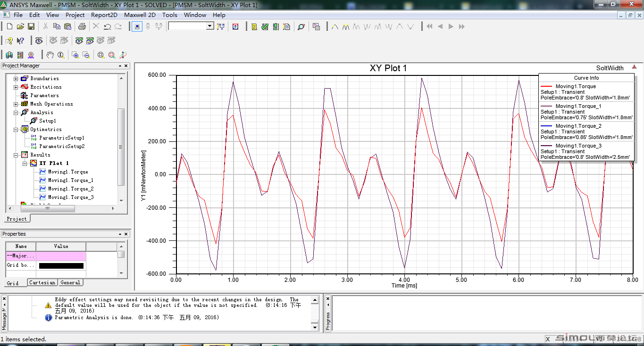Open the File menu
This screenshot has height=346, width=644.
coord(18,15)
